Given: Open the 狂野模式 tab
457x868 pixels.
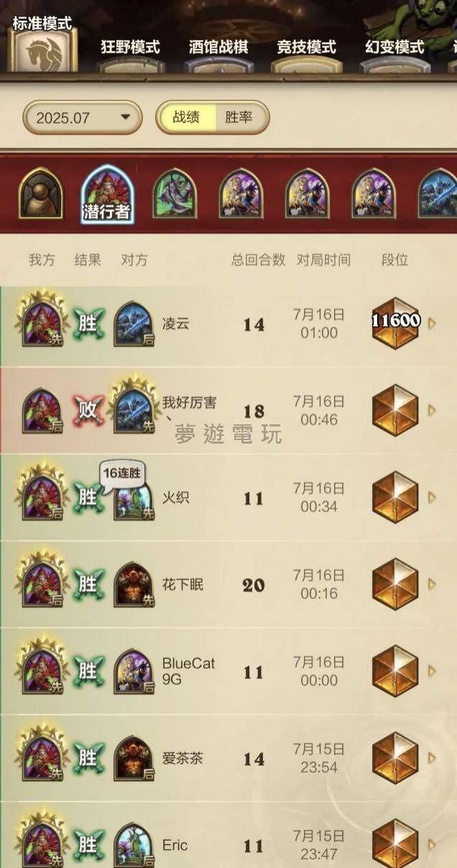Looking at the screenshot, I should pyautogui.click(x=130, y=48).
